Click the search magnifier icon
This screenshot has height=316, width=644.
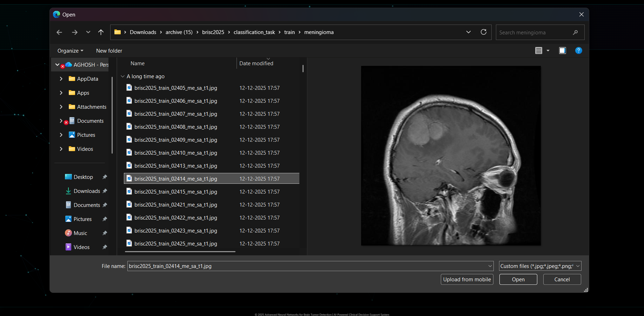[575, 33]
